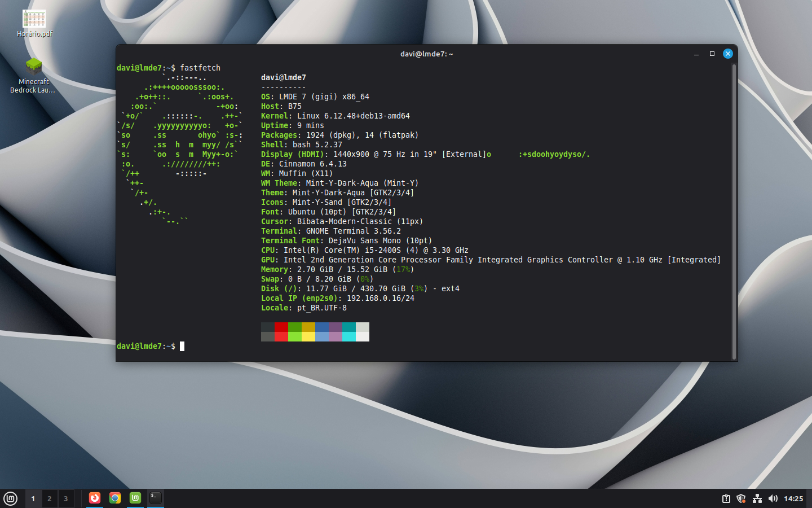
Task: Switch to workspace 3
Action: 65,498
